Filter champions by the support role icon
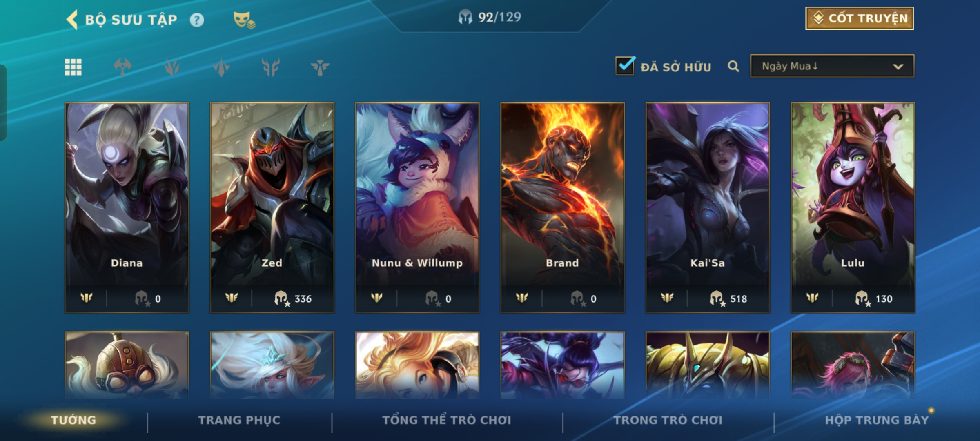The height and width of the screenshot is (441, 980). (x=320, y=67)
